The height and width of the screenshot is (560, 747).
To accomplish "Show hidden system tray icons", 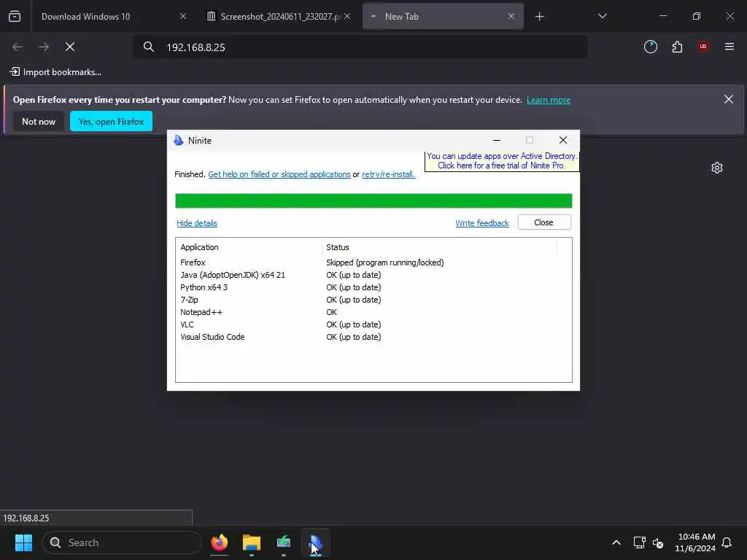I will coord(616,542).
